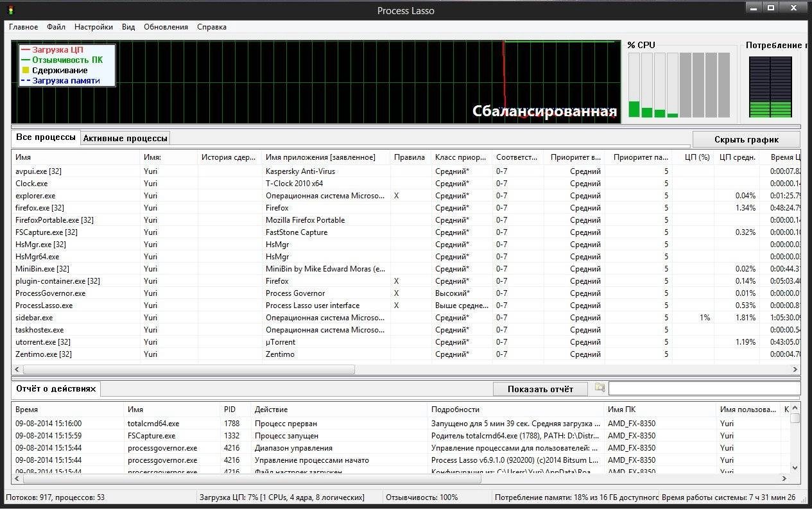Select FSCapture.exe [32] in the process list
Viewport: 812px width, 509px height.
click(x=406, y=232)
